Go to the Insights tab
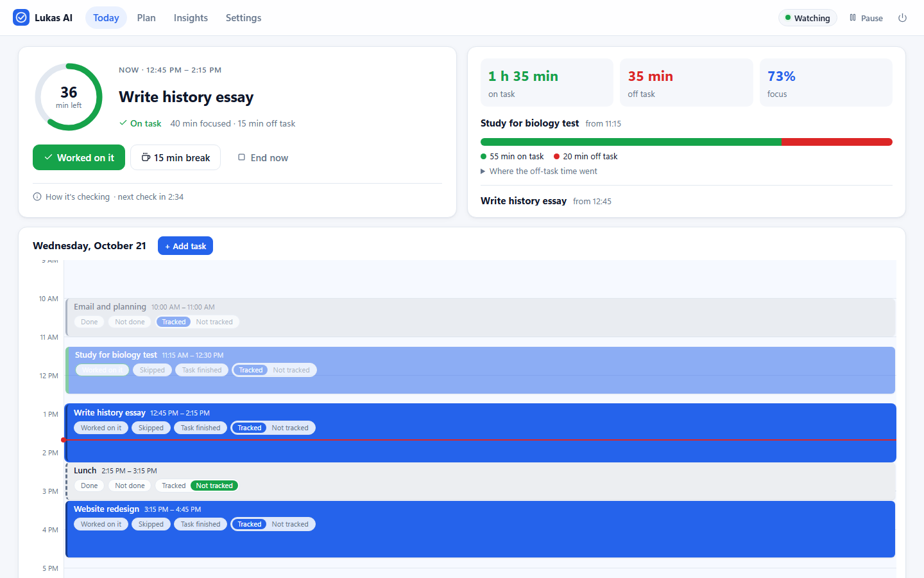This screenshot has width=924, height=578. coord(191,18)
